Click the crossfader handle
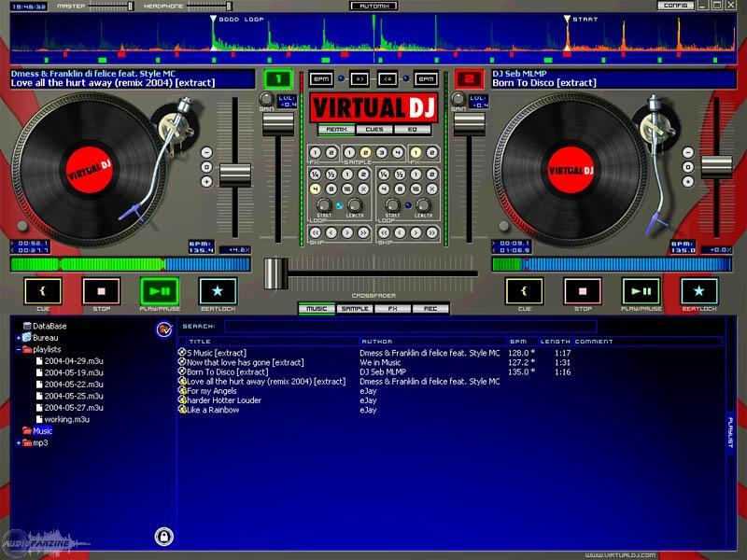The width and height of the screenshot is (747, 560). point(275,273)
